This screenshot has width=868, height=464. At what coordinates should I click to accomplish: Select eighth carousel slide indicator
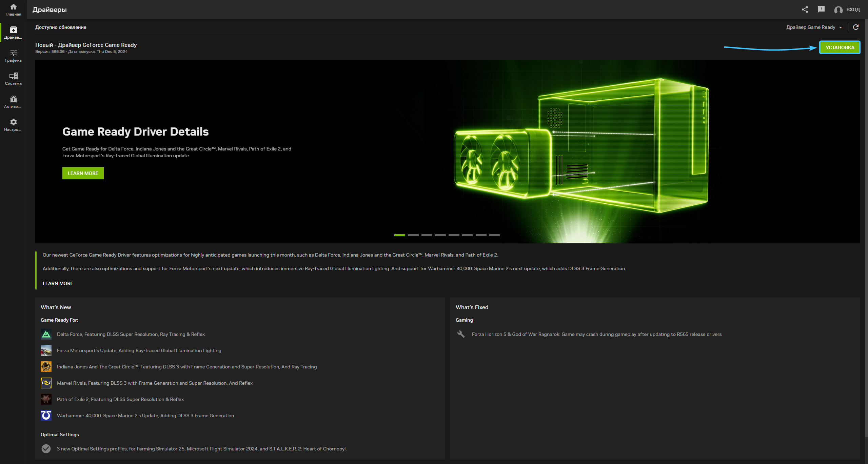click(x=495, y=235)
